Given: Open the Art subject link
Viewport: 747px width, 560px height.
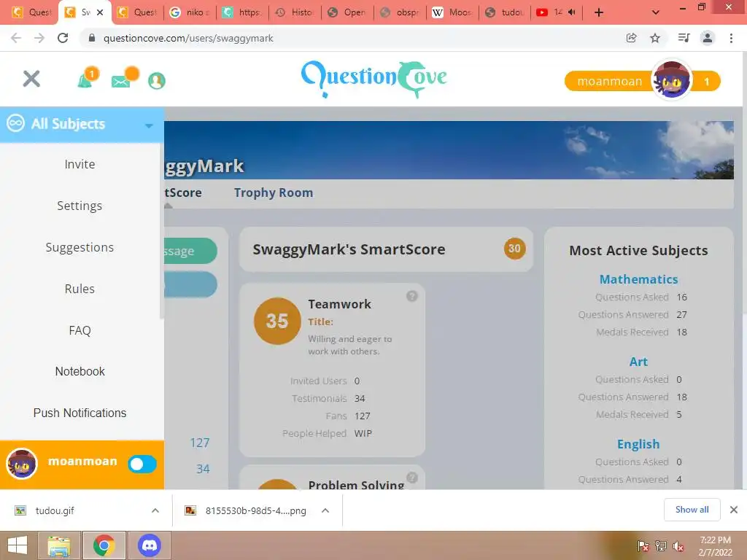Looking at the screenshot, I should (x=638, y=362).
